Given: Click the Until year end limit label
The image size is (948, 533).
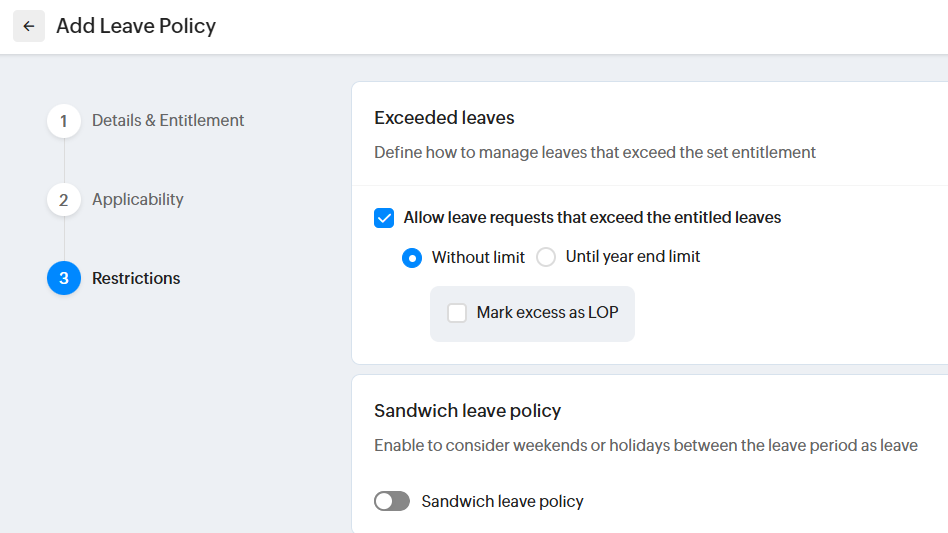Looking at the screenshot, I should click(633, 256).
